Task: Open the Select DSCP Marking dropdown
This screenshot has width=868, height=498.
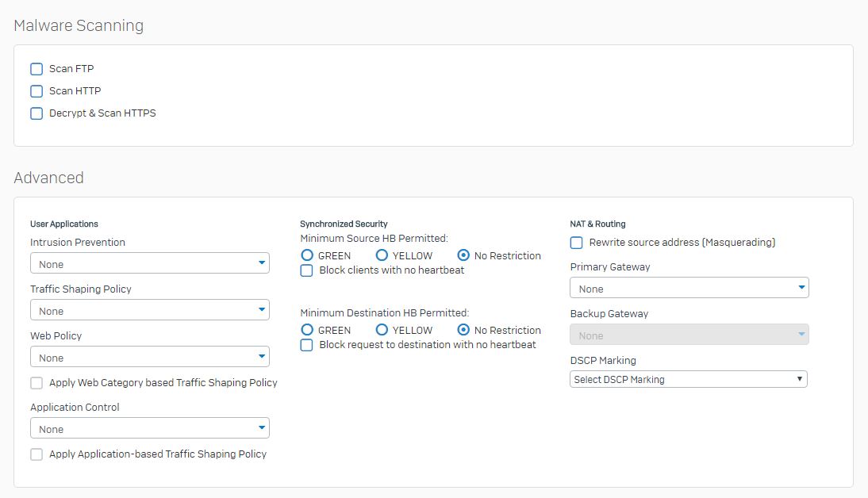Action: [688, 379]
